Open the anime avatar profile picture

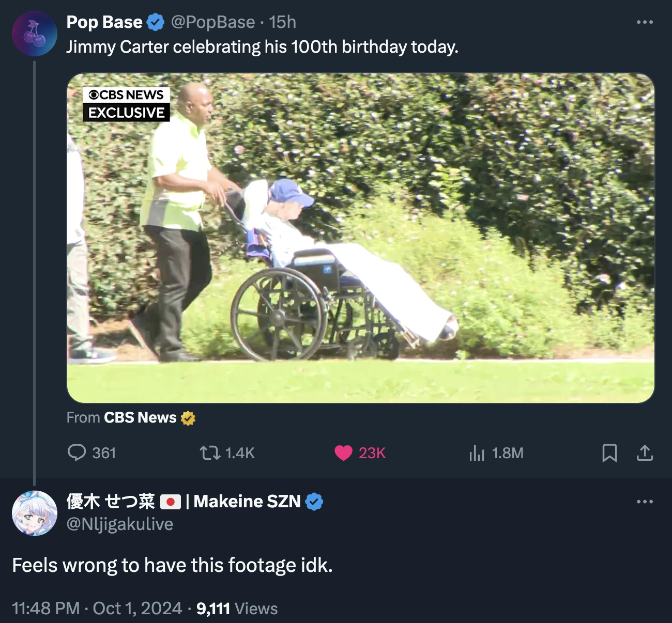35,513
